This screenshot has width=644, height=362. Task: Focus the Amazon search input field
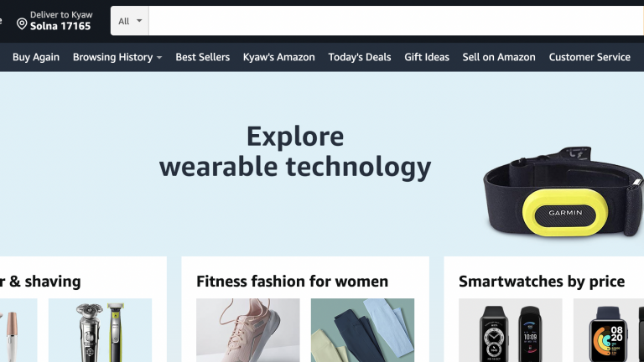point(397,21)
